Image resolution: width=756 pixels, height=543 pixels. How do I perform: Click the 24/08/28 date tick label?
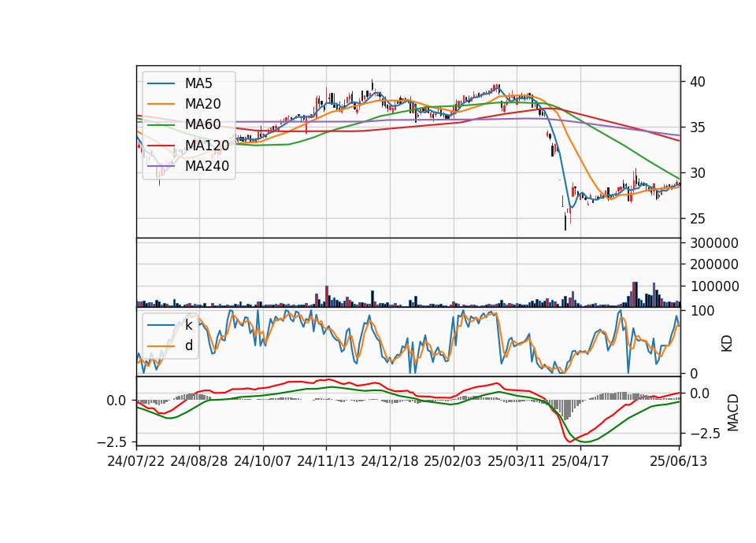point(199,461)
